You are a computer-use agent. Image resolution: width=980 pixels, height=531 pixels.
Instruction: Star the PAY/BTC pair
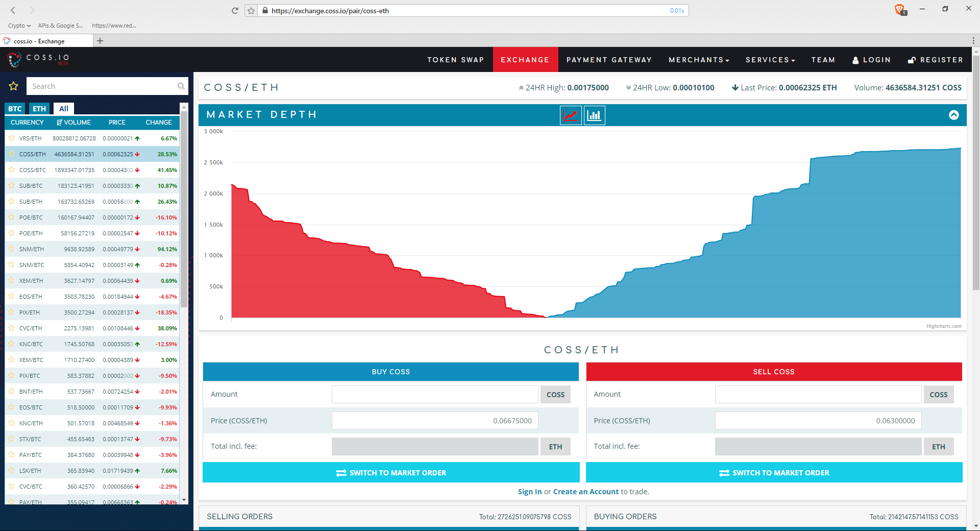pyautogui.click(x=11, y=454)
